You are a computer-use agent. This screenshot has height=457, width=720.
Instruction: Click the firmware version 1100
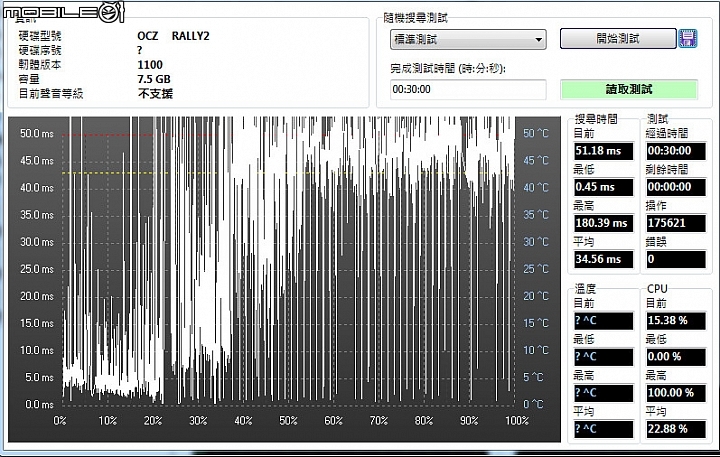point(150,65)
